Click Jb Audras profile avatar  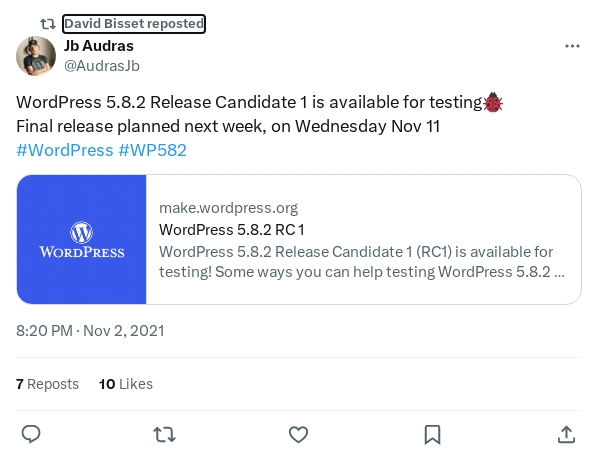pyautogui.click(x=36, y=56)
